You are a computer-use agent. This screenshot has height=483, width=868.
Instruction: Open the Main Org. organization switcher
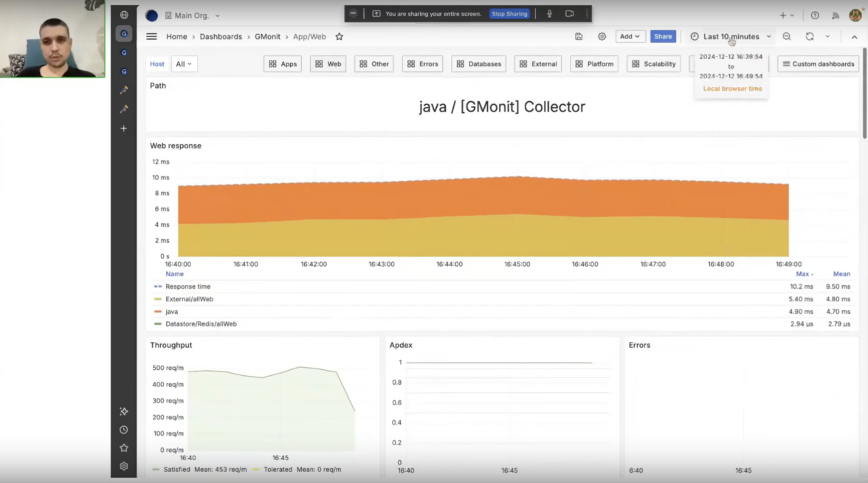click(193, 16)
